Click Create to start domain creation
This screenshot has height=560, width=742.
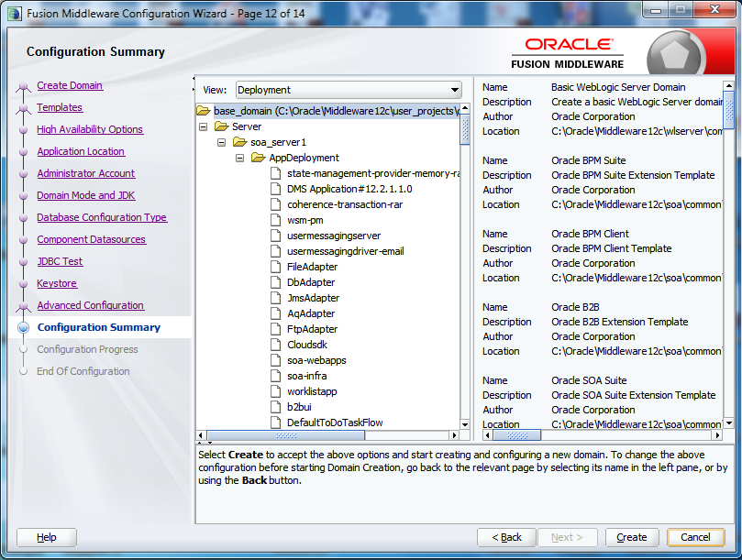point(632,537)
